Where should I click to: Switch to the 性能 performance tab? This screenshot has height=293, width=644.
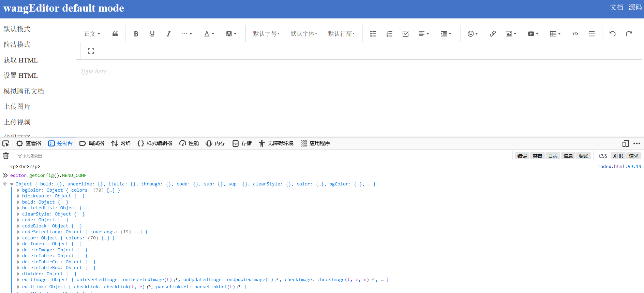(x=189, y=143)
